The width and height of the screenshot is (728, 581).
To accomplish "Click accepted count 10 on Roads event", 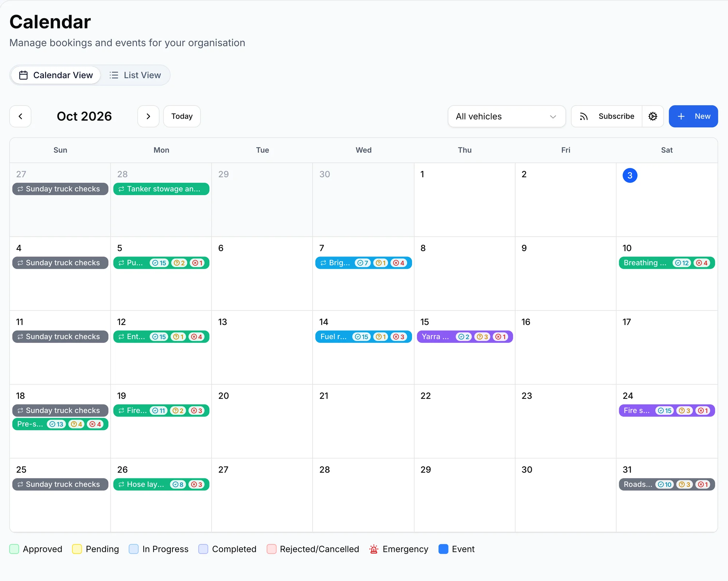I will [x=665, y=485].
